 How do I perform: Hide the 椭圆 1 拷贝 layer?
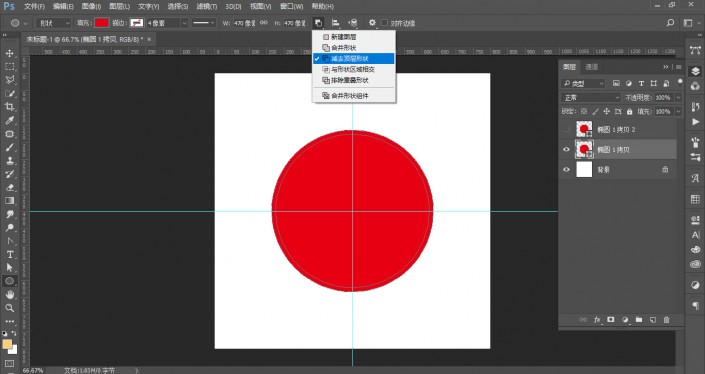click(566, 150)
